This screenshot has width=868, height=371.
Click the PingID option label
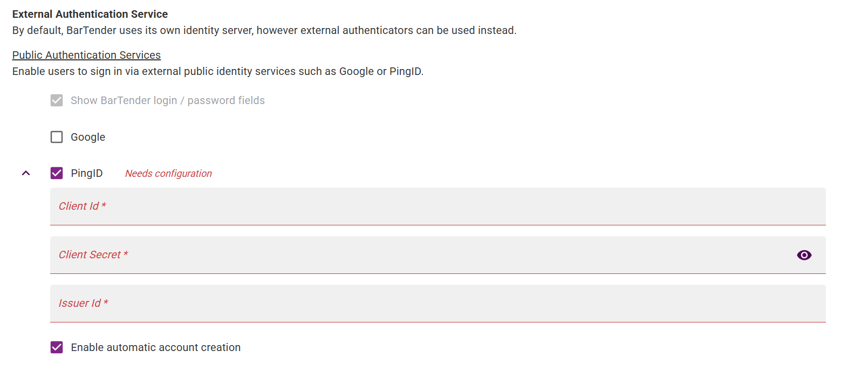coord(87,173)
